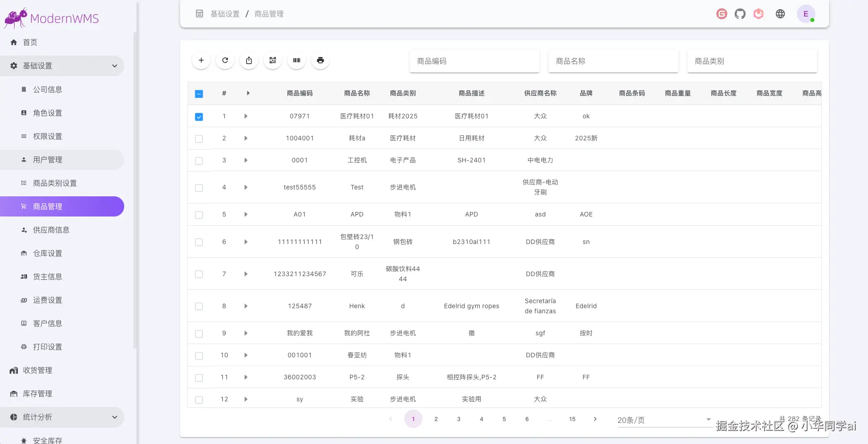The height and width of the screenshot is (444, 868).
Task: Go to page 5 of results
Action: click(x=504, y=419)
